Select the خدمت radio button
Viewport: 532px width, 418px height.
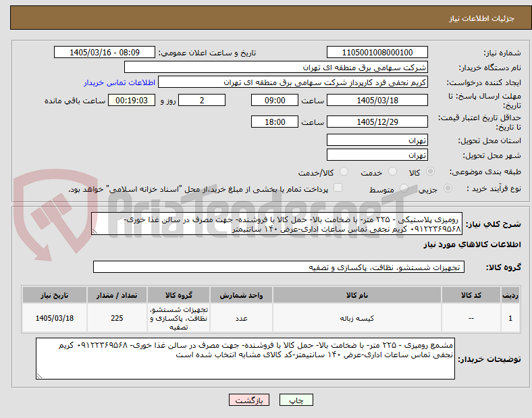click(x=392, y=172)
